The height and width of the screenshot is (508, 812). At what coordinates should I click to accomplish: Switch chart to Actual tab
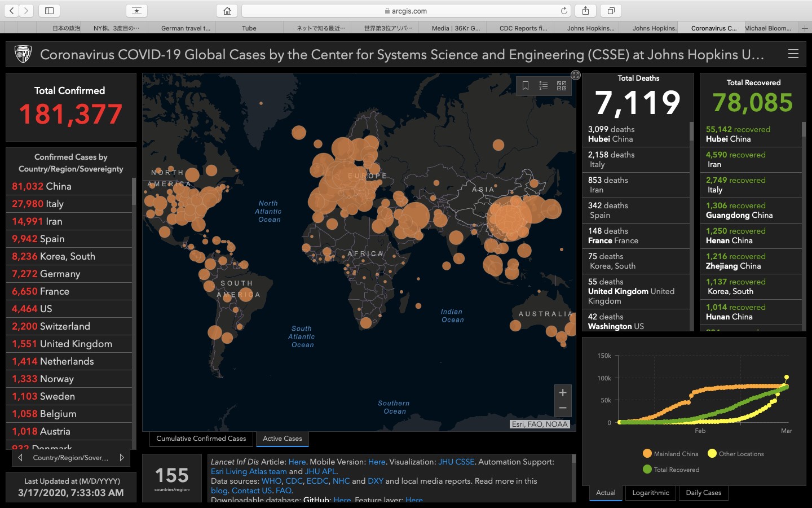click(x=606, y=493)
